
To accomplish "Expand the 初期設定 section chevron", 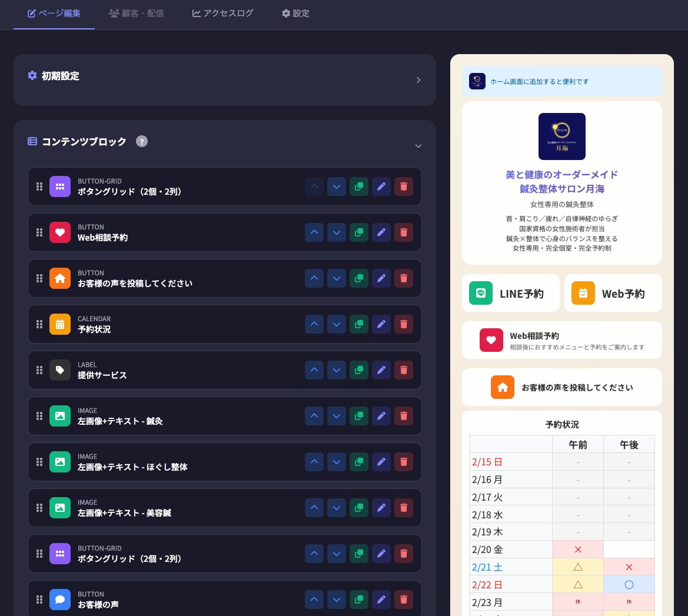I will pos(418,80).
